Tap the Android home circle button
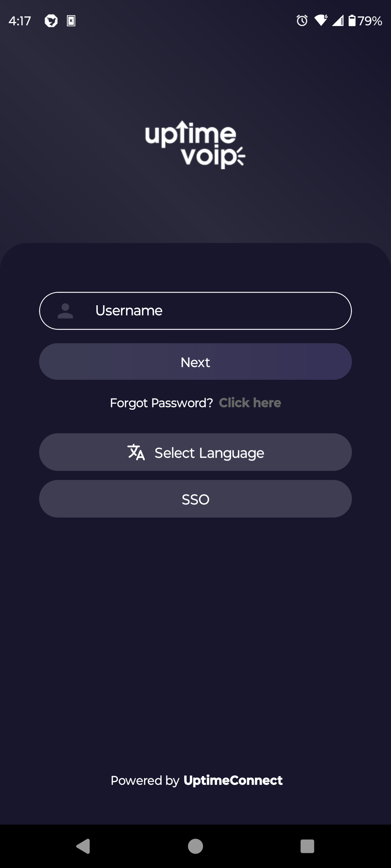The width and height of the screenshot is (391, 868). pos(195,846)
